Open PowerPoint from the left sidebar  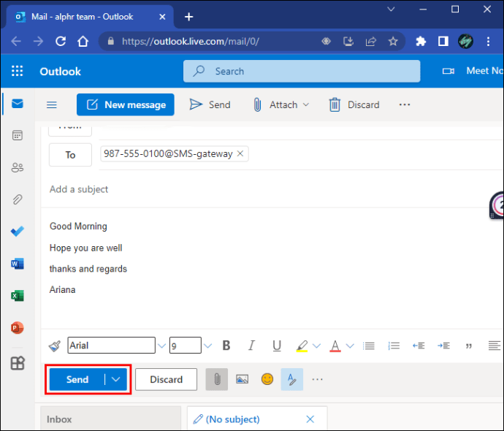click(17, 328)
